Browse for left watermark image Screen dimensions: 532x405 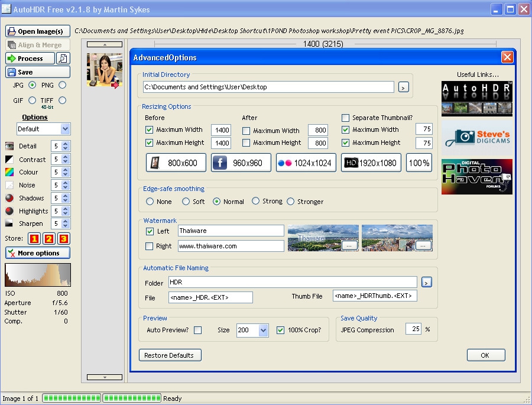coord(349,245)
